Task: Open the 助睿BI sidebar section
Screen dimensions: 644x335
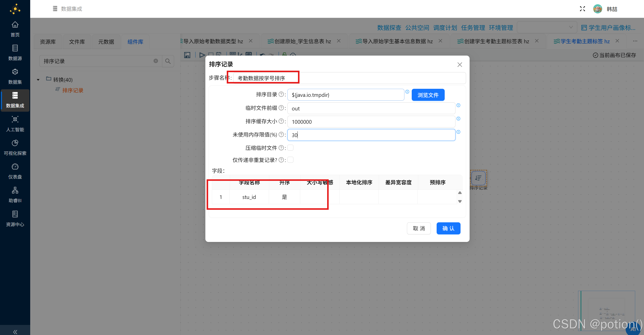Action: [x=15, y=195]
